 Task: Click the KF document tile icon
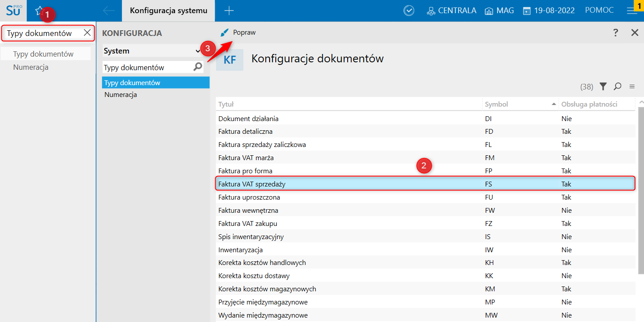tap(230, 60)
